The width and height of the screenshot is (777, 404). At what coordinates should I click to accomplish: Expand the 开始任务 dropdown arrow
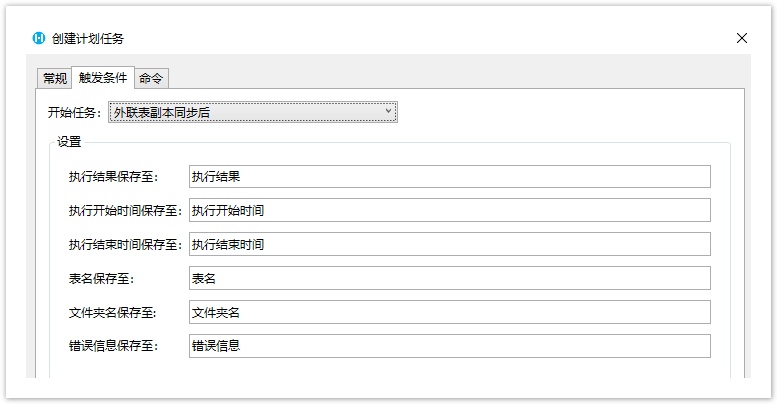pos(388,112)
